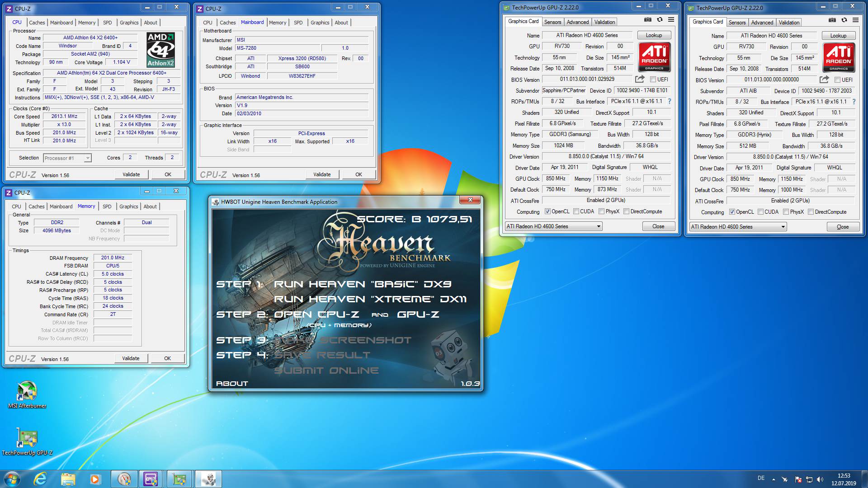868x488 pixels.
Task: Click the GPU-Z taskbar icon
Action: click(179, 479)
